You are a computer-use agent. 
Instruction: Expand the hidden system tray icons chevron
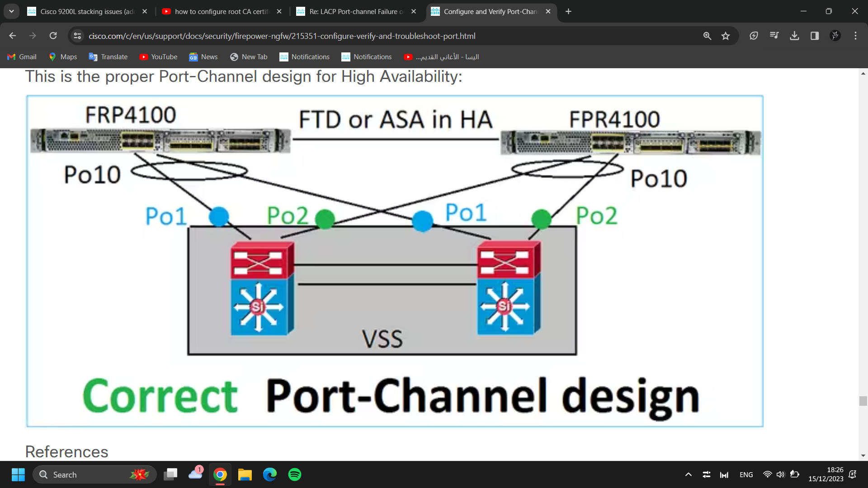pyautogui.click(x=688, y=474)
